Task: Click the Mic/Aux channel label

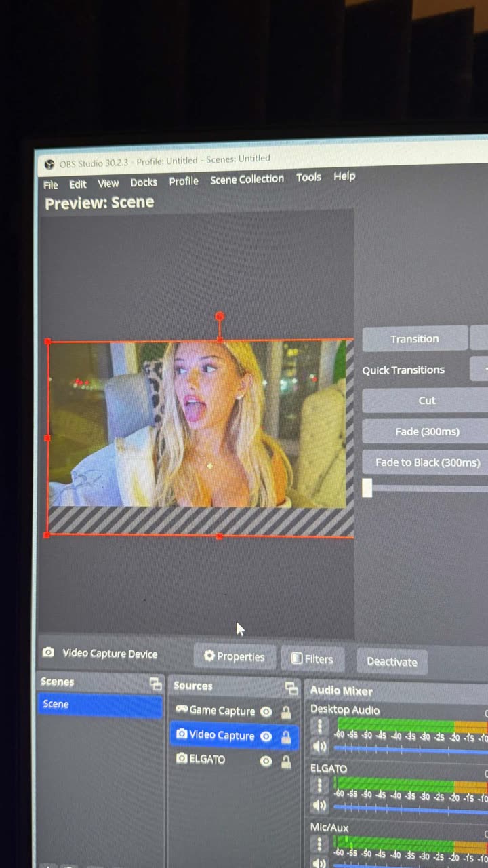Action: (328, 828)
